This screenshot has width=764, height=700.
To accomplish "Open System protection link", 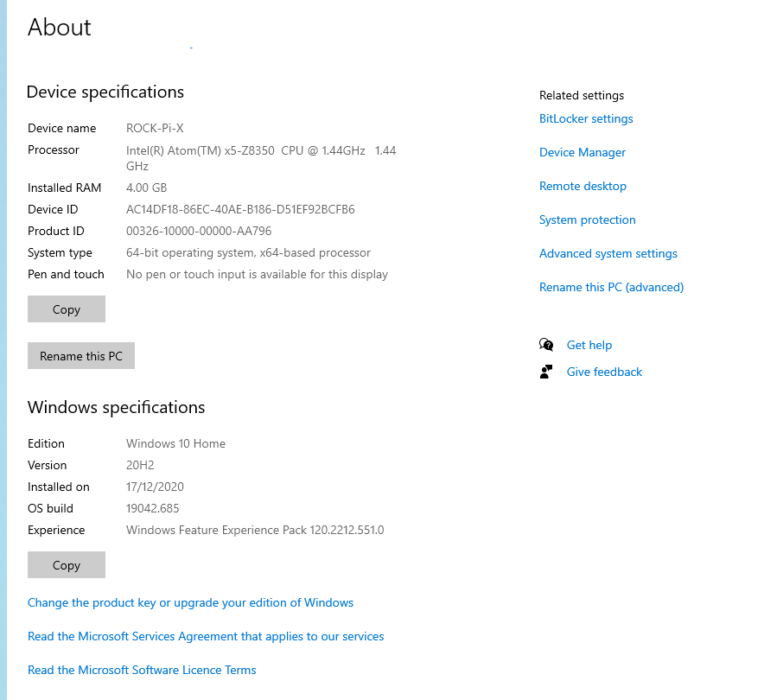I will (587, 220).
